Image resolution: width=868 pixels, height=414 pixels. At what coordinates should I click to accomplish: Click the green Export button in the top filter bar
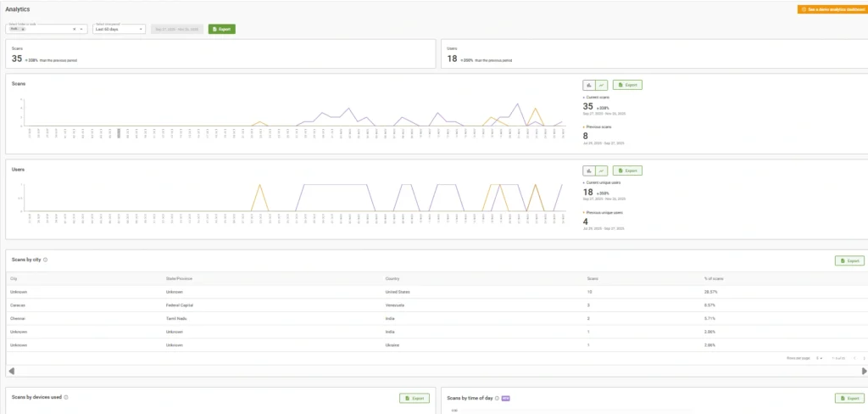pos(222,29)
